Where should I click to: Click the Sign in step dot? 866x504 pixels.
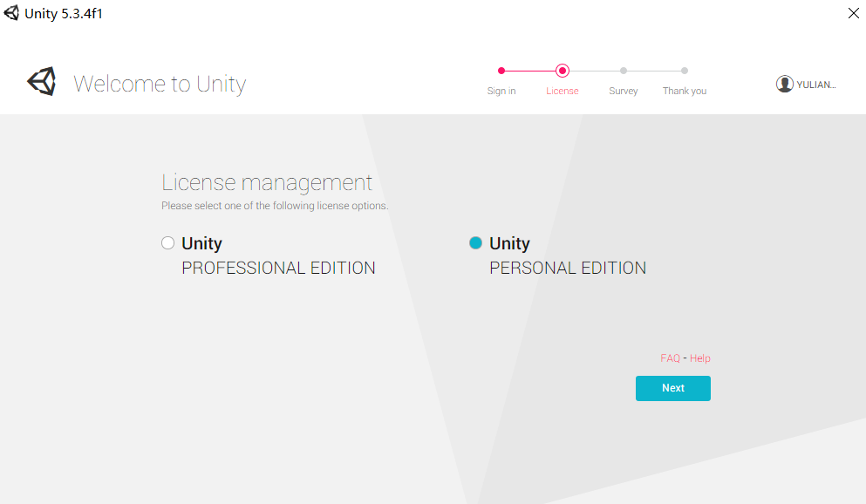(501, 71)
